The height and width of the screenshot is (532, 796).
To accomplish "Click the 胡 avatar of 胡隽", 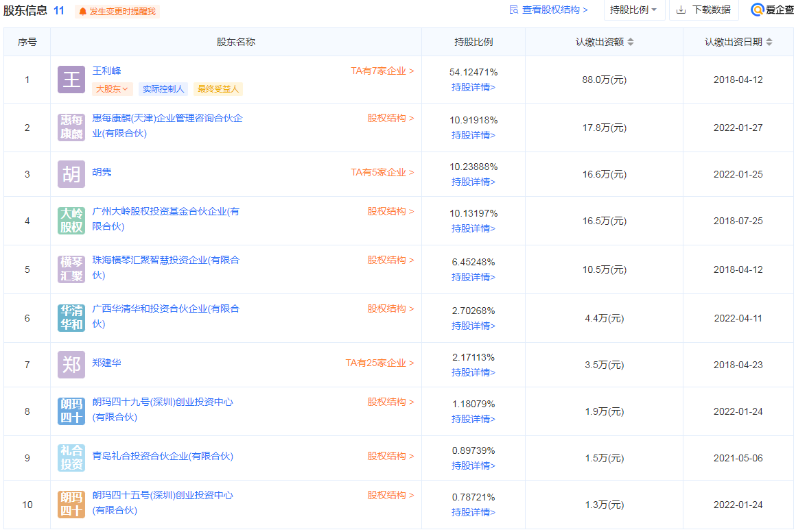I will [x=71, y=174].
